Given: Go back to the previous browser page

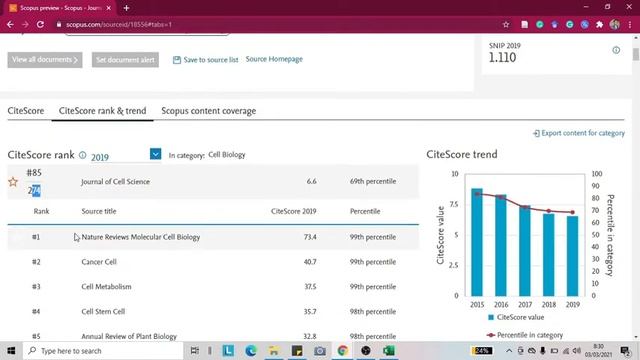Looking at the screenshot, I should point(10,24).
